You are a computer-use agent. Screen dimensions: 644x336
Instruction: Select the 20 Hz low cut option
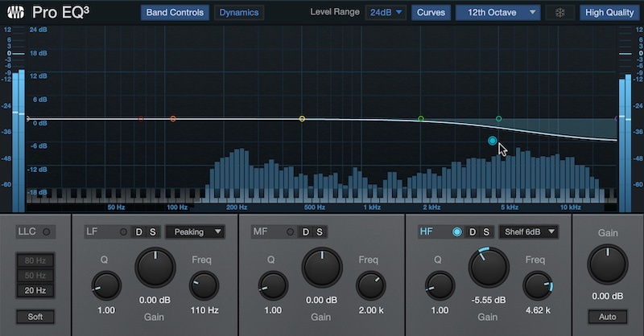[x=35, y=290]
